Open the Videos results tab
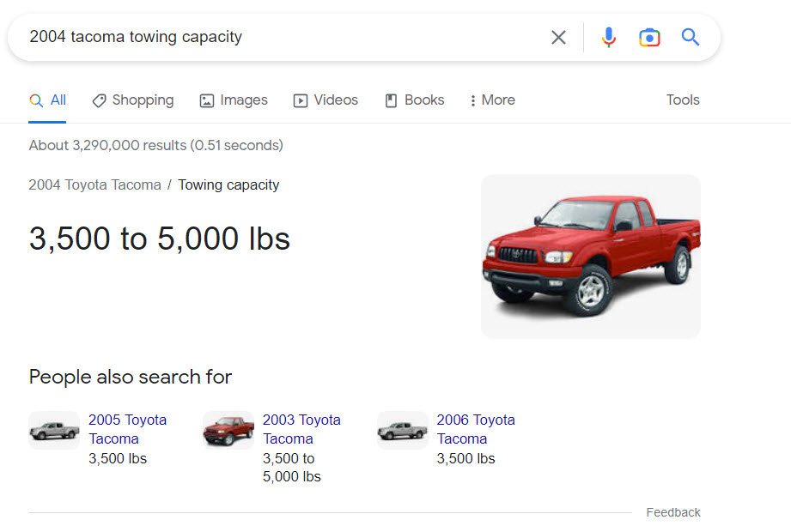This screenshot has width=791, height=532. click(x=326, y=100)
